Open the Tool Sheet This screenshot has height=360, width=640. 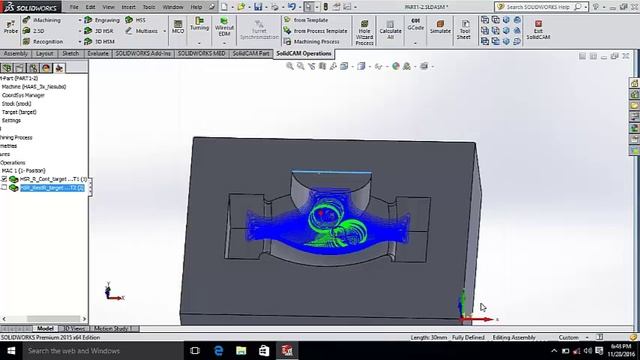pos(464,29)
